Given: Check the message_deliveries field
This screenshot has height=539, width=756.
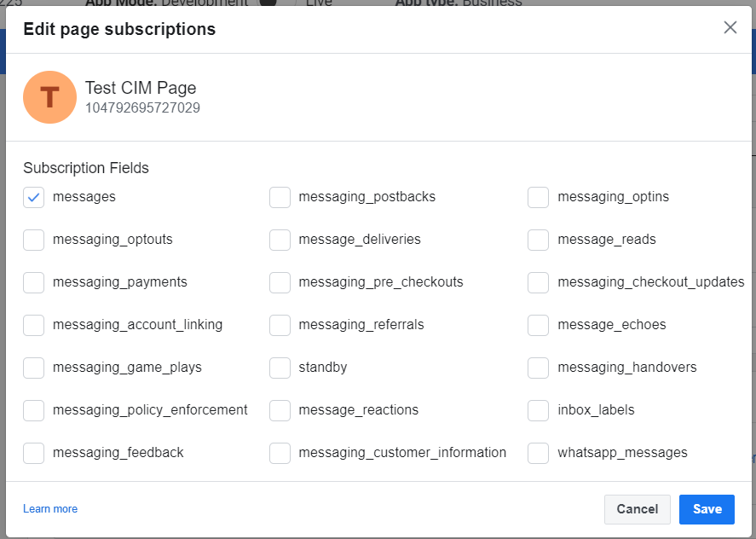Looking at the screenshot, I should tap(280, 241).
